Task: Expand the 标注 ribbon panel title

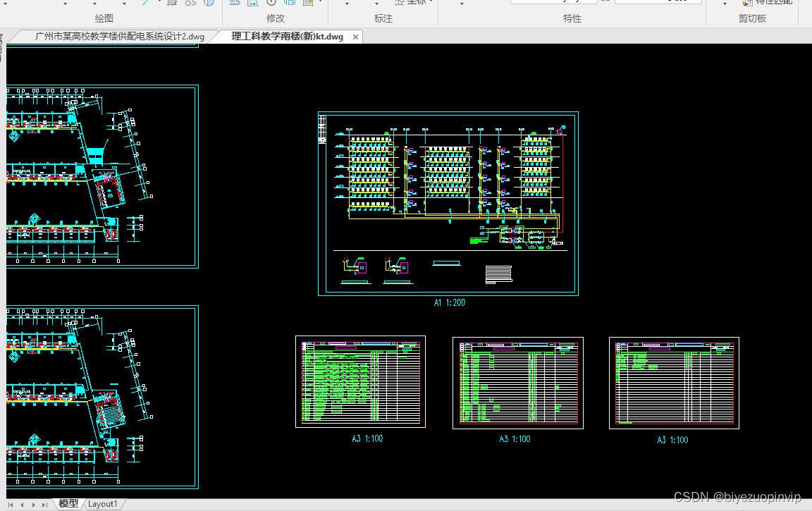Action: tap(383, 18)
